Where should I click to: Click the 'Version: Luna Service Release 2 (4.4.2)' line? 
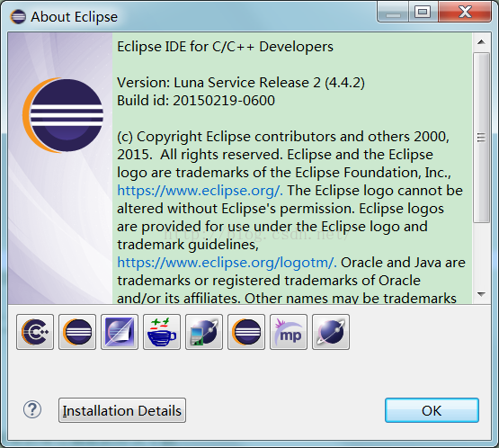[241, 83]
